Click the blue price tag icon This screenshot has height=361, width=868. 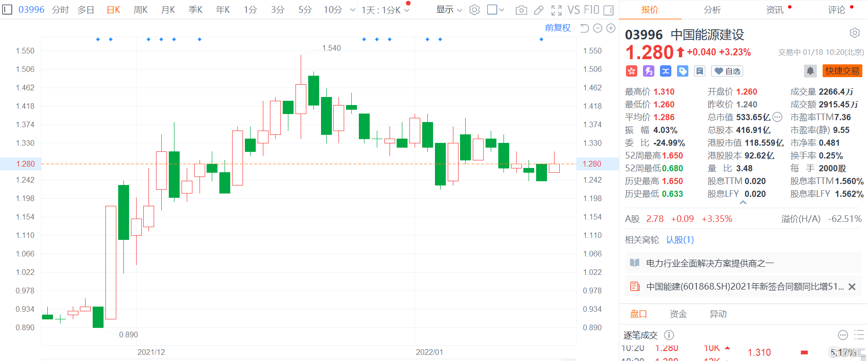click(x=683, y=71)
